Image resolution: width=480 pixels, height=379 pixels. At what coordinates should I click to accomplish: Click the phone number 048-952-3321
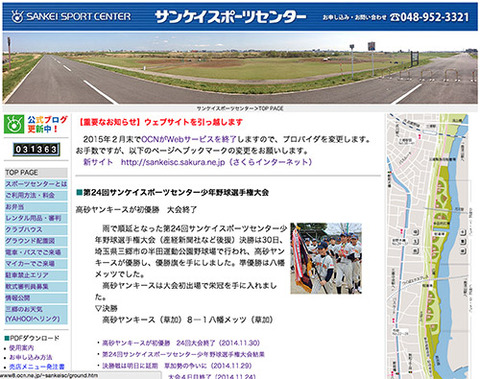pyautogui.click(x=430, y=17)
